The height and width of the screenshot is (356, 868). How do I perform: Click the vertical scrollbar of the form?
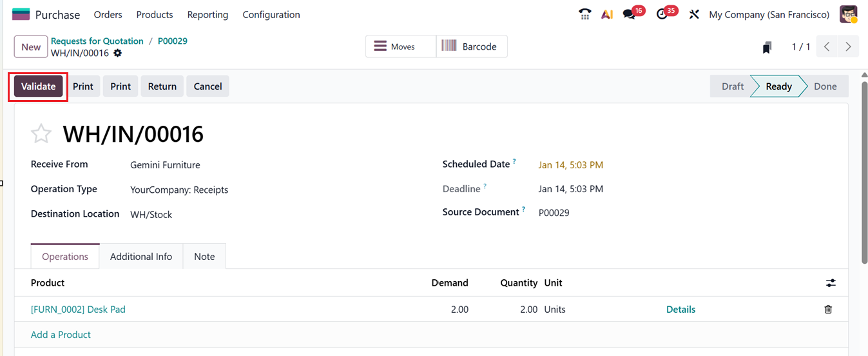click(x=864, y=174)
